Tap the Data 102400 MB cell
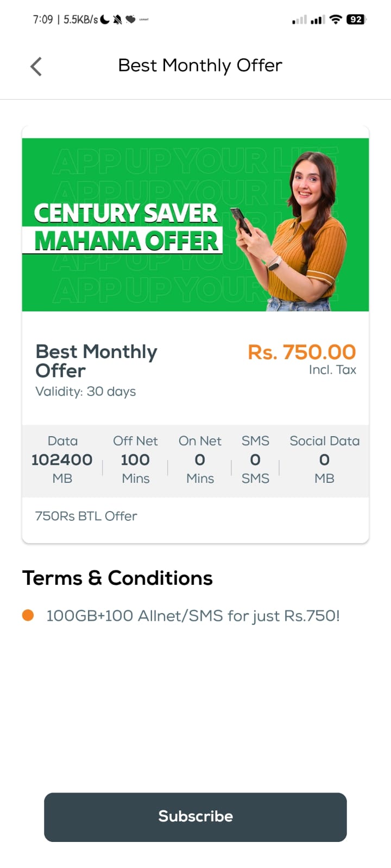 click(62, 460)
